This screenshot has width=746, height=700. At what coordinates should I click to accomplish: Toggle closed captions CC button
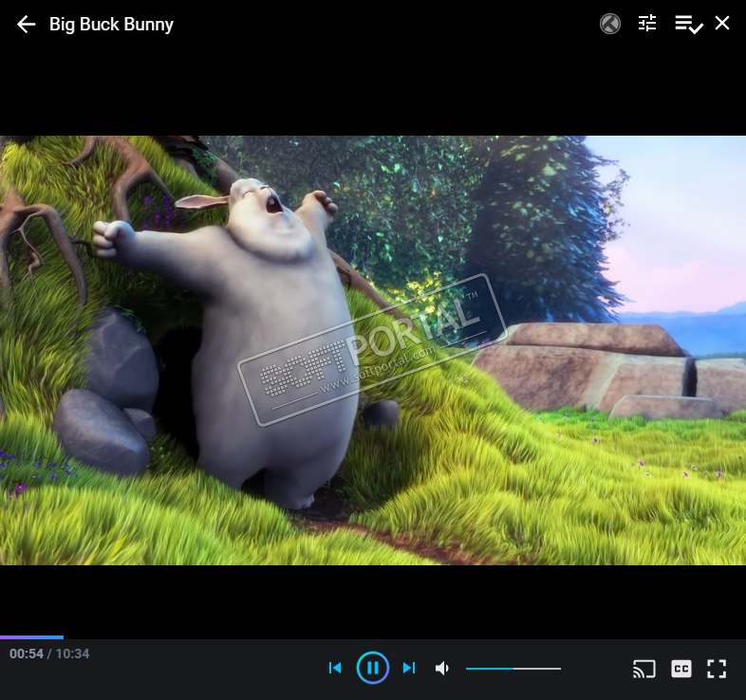[x=681, y=669]
